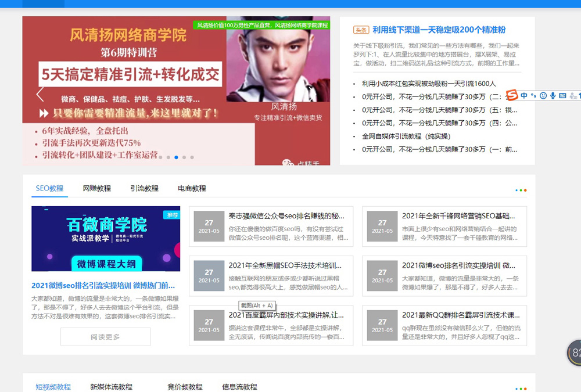Switch to the 网赚教程 tab
The width and height of the screenshot is (581, 392).
(96, 189)
